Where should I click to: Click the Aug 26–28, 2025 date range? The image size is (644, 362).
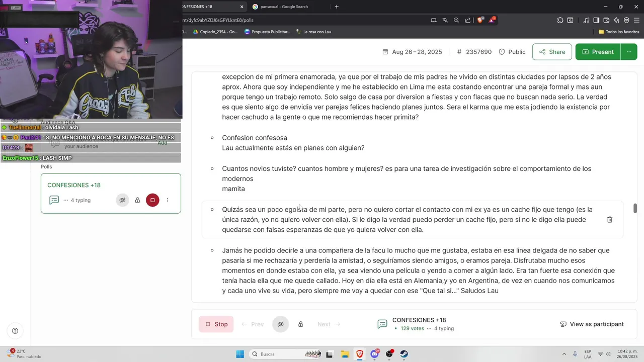coord(412,52)
